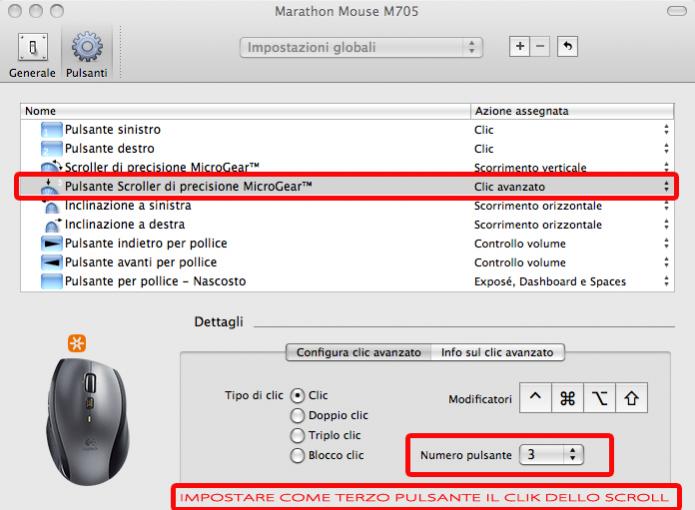
Task: Select the Pulsante destro row text
Action: click(x=109, y=149)
